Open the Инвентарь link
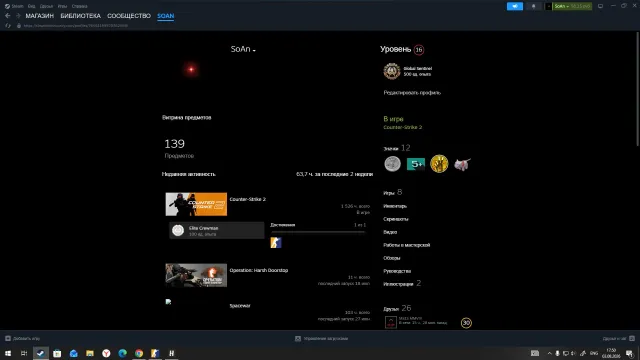Screen dimensions: 640x360 point(395,206)
